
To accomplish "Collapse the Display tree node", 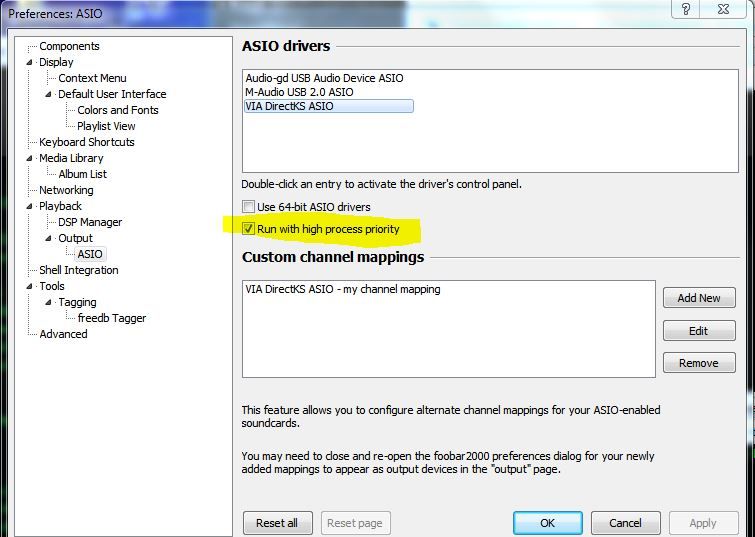I will click(30, 62).
